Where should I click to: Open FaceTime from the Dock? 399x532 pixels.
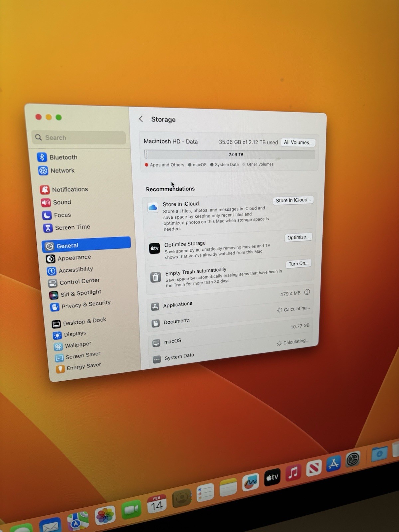[x=131, y=509]
